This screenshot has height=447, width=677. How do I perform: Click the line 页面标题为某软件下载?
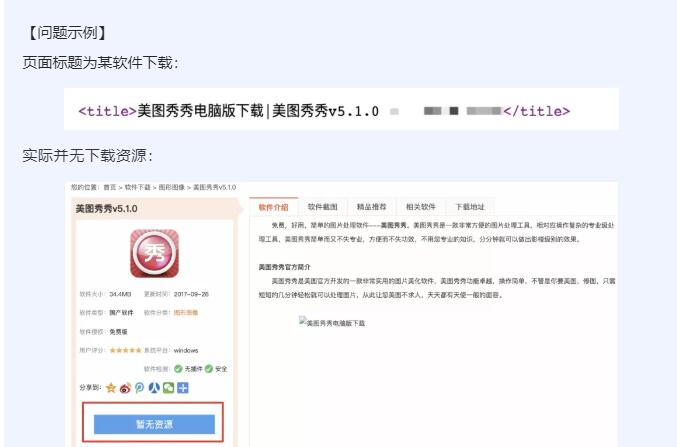[100, 63]
